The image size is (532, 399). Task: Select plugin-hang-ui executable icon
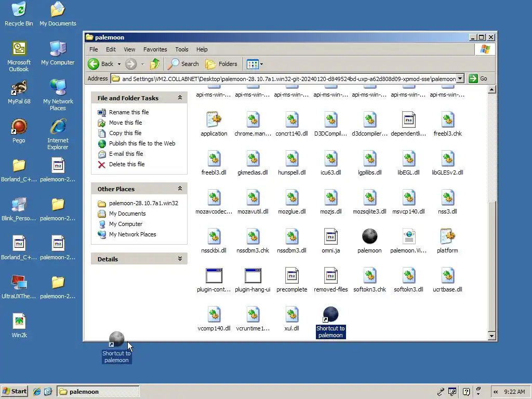pyautogui.click(x=253, y=275)
